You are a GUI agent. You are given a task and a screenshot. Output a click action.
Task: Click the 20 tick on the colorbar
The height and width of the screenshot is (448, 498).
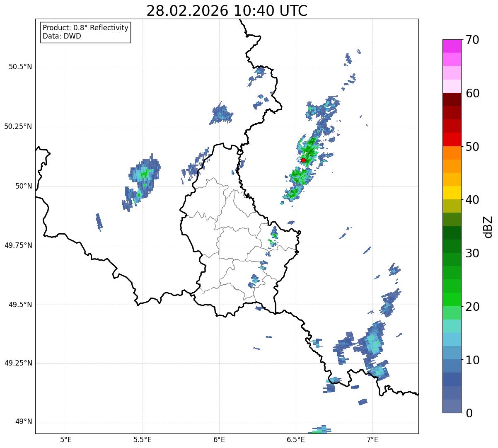pyautogui.click(x=472, y=307)
